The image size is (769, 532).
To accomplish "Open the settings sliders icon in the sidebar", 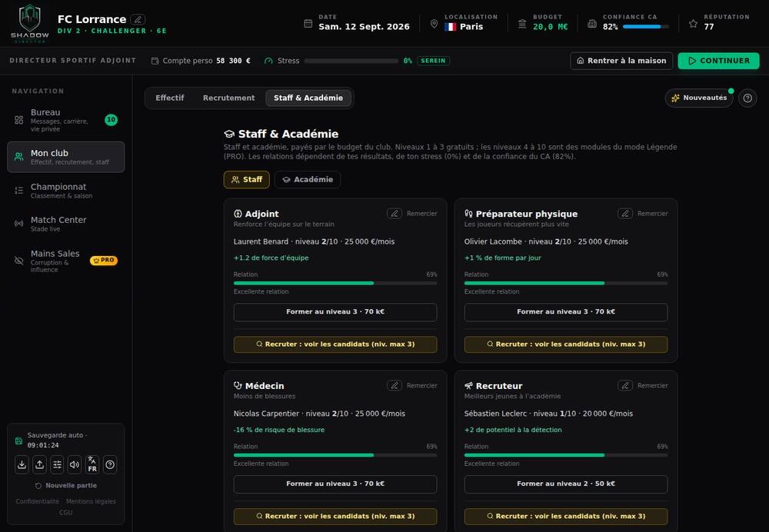I will (x=58, y=464).
